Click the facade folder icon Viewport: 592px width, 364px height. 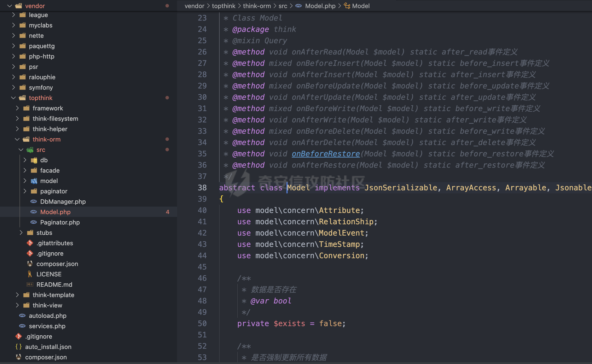click(x=34, y=170)
